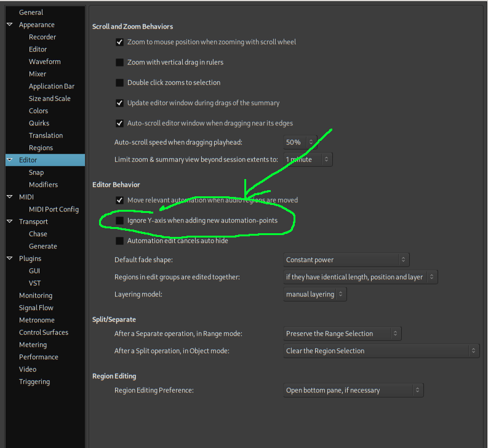Open the Snap preferences page
This screenshot has height=448, width=488.
tap(36, 172)
